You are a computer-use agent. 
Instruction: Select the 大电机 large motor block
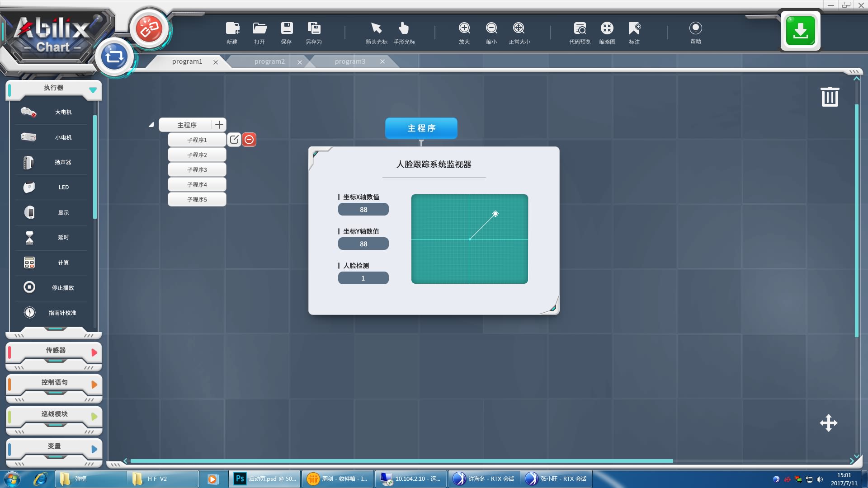coord(51,112)
